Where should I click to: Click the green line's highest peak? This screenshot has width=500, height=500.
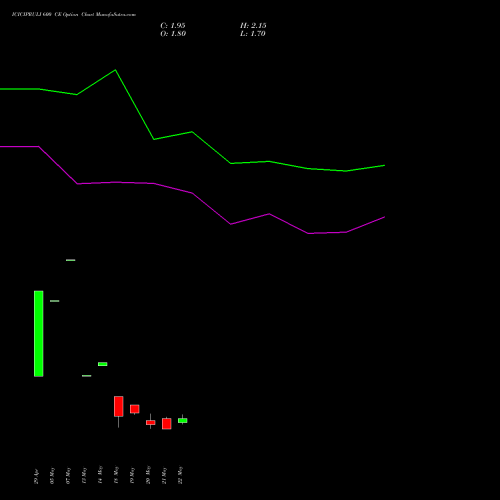coord(115,70)
